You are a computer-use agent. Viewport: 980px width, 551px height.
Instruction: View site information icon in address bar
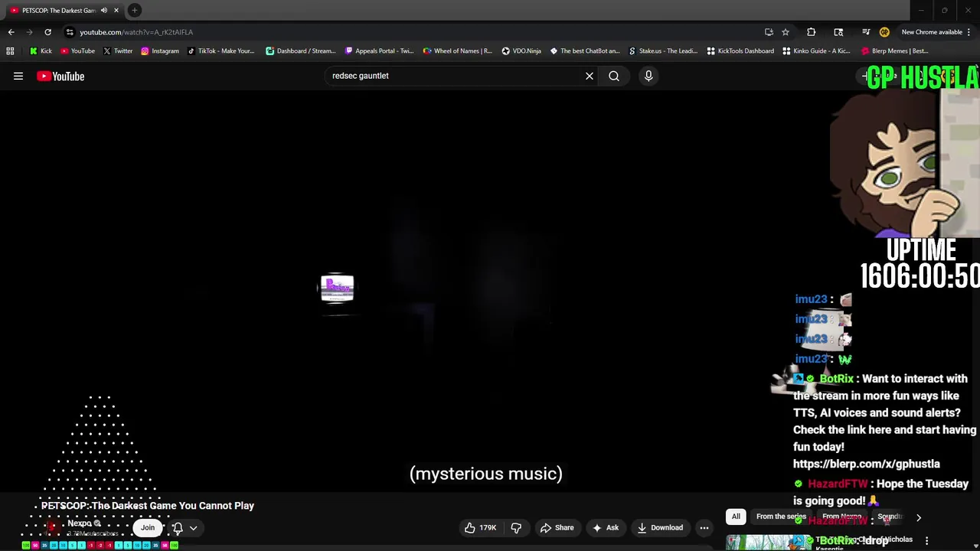(x=70, y=32)
